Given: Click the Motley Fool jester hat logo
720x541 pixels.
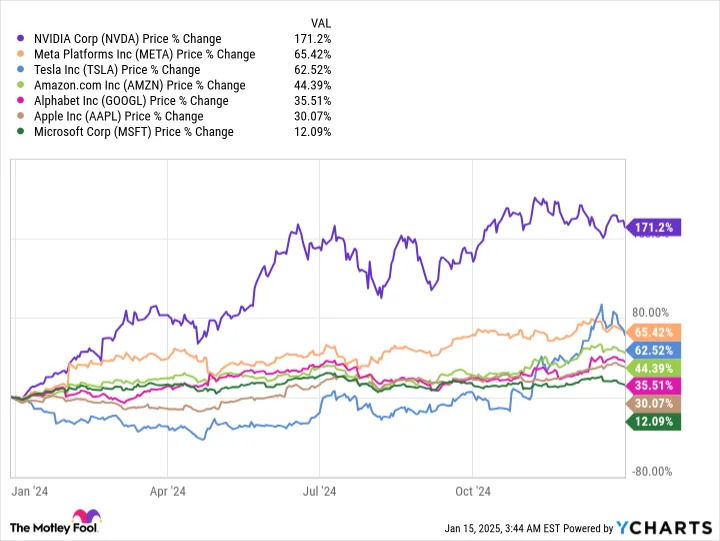Looking at the screenshot, I should (x=86, y=516).
